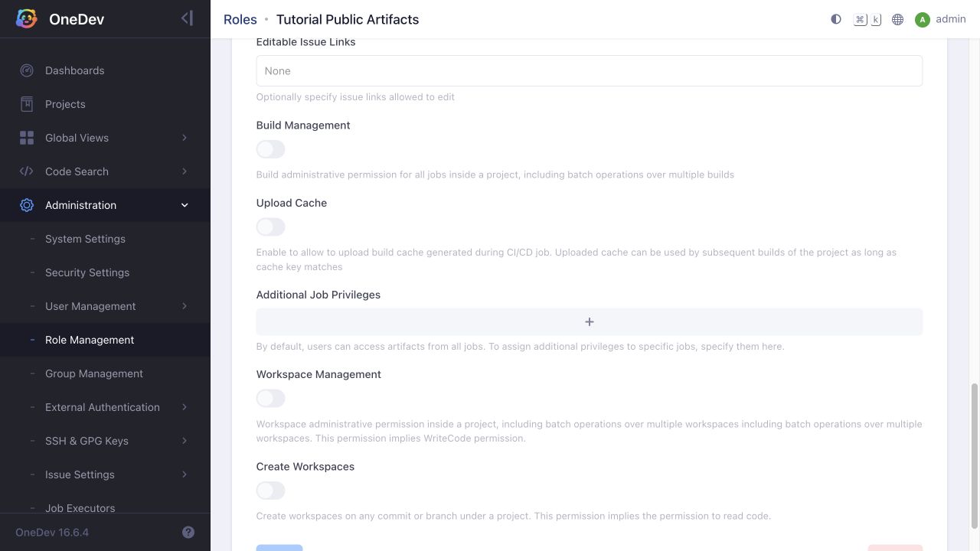
Task: Click the Build Management label
Action: 303,126
